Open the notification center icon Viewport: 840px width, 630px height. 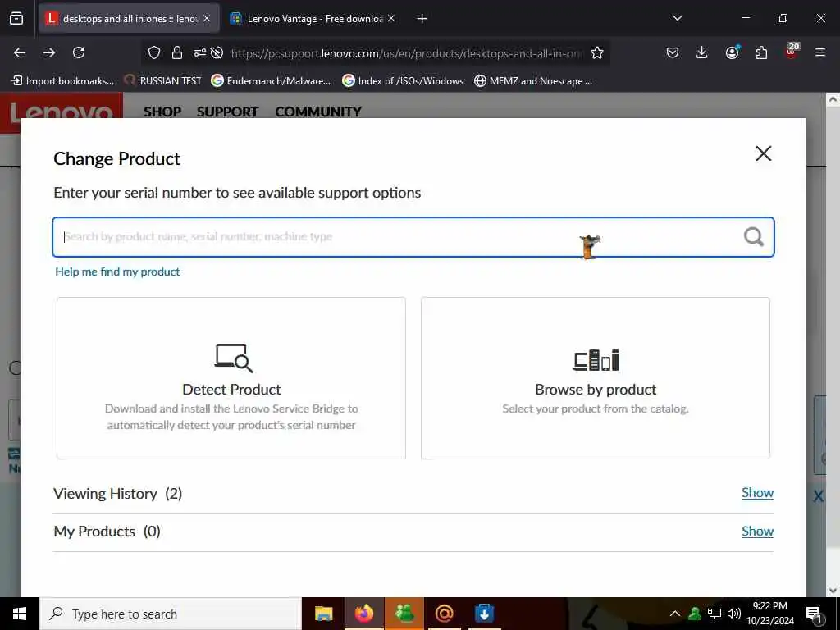(x=814, y=614)
